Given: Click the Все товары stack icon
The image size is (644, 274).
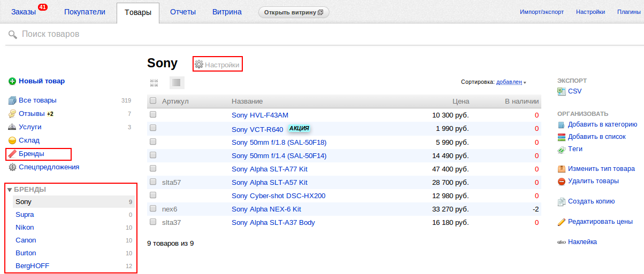Looking at the screenshot, I should pos(12,100).
